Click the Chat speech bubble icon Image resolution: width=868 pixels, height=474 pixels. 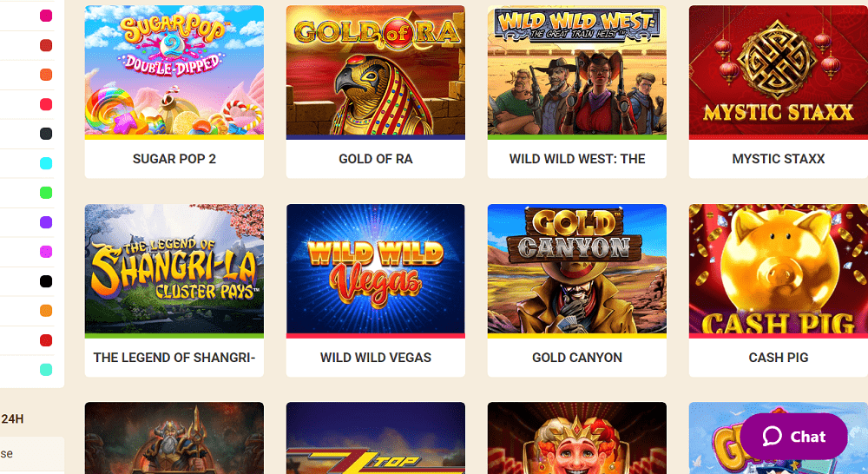[x=773, y=437]
